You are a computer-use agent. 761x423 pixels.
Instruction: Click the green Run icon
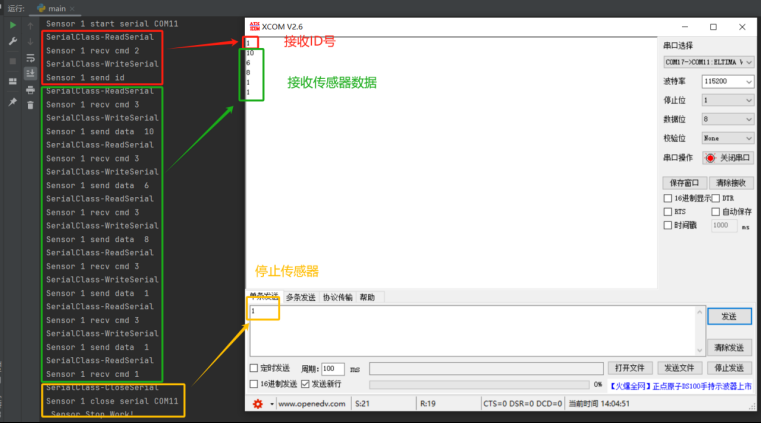coord(13,25)
